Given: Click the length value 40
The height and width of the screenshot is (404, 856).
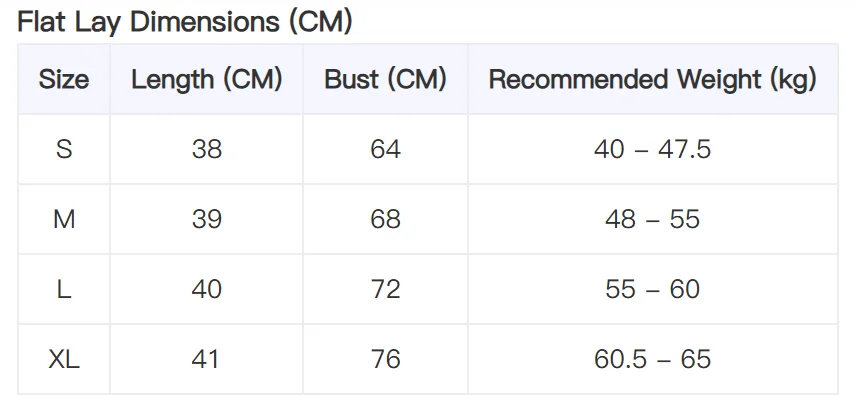Looking at the screenshot, I should click(206, 289).
